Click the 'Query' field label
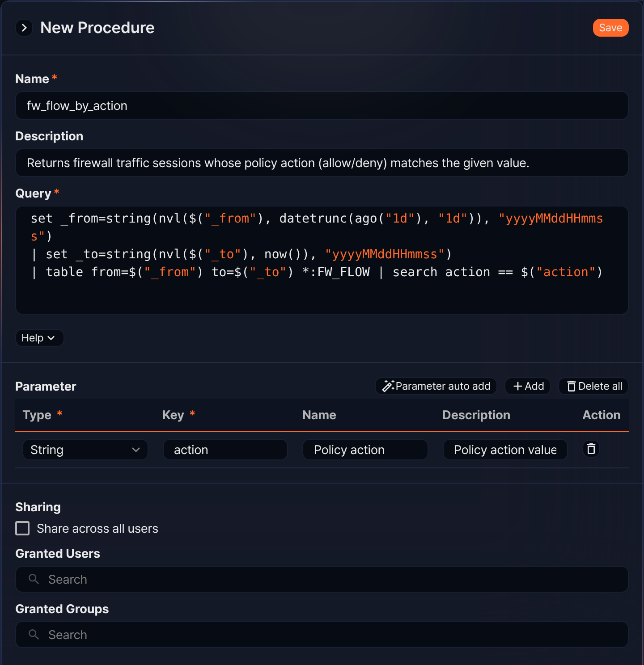This screenshot has width=644, height=665. [x=33, y=193]
